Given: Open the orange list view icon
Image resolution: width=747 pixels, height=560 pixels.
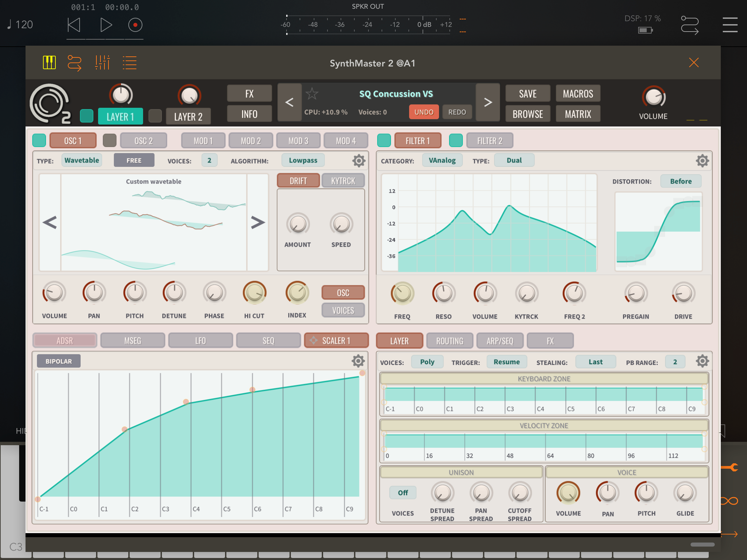Looking at the screenshot, I should point(129,63).
